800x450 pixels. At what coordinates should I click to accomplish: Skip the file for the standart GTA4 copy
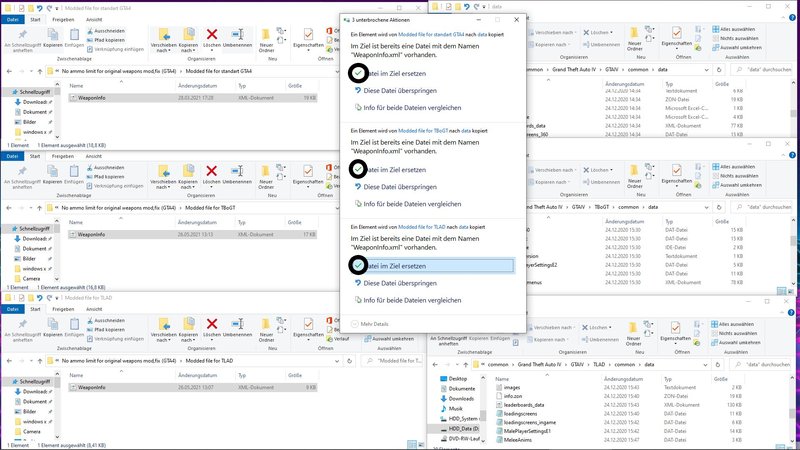click(395, 91)
